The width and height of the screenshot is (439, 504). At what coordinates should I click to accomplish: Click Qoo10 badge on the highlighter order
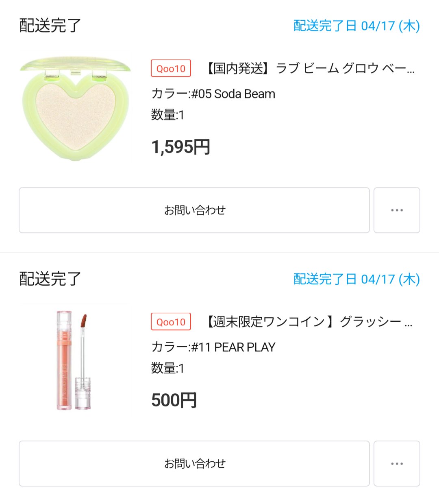pos(171,68)
